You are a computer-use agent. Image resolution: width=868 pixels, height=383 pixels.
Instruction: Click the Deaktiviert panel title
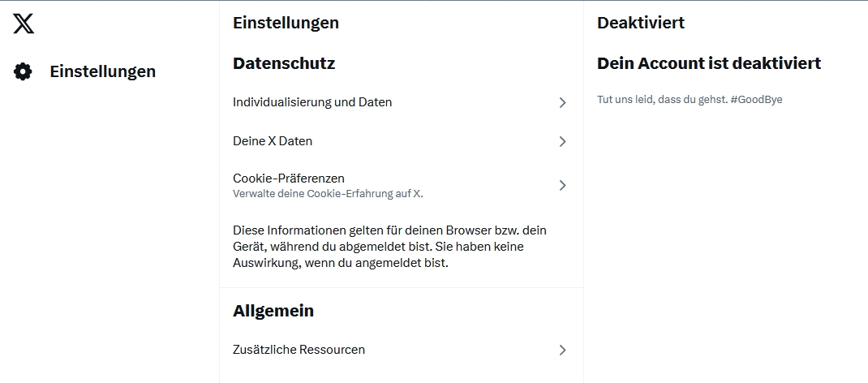pyautogui.click(x=641, y=23)
